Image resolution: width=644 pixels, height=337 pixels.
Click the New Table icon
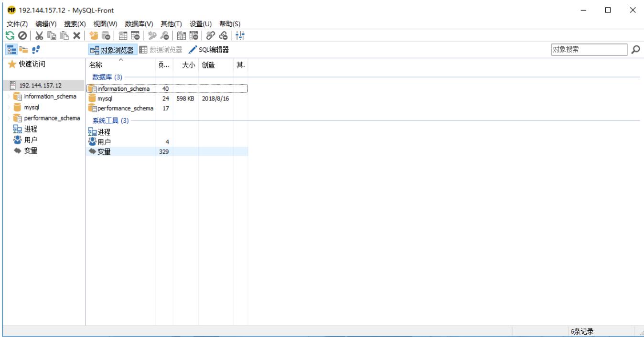pyautogui.click(x=123, y=36)
